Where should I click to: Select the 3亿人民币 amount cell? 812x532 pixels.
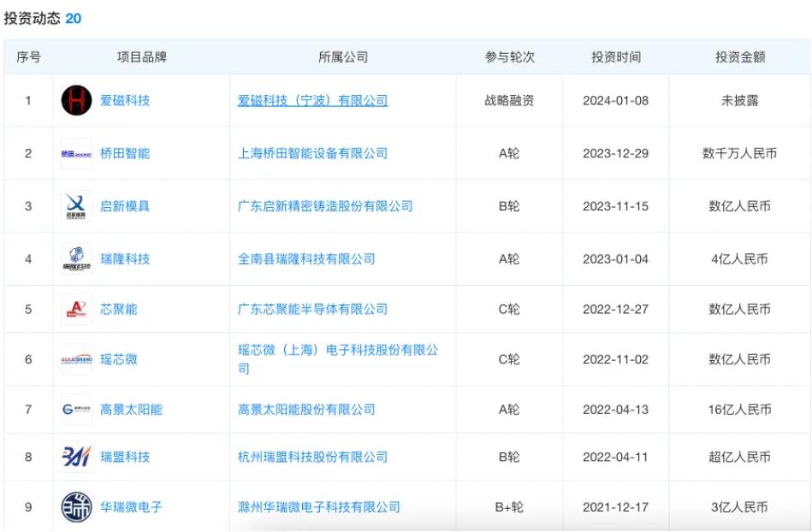pyautogui.click(x=740, y=507)
